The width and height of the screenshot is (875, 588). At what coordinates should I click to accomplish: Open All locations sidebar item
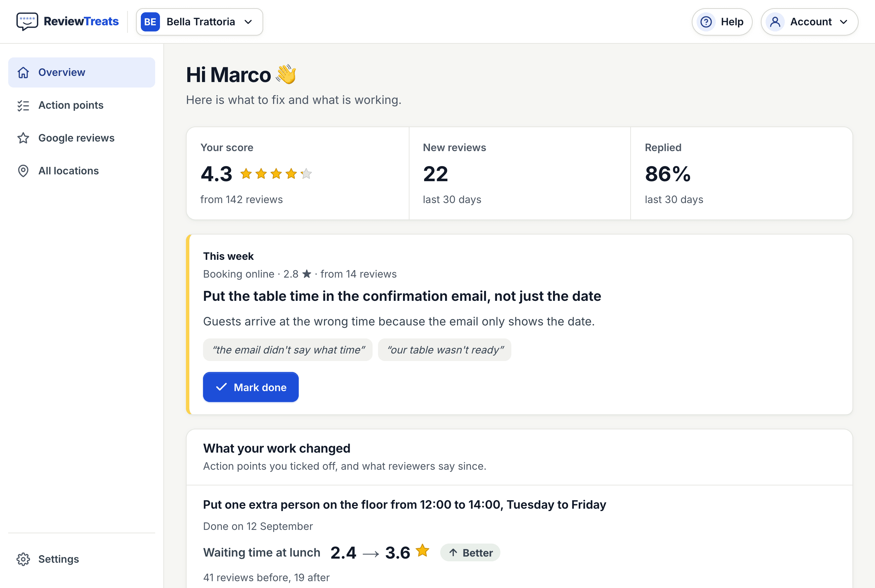pos(82,171)
